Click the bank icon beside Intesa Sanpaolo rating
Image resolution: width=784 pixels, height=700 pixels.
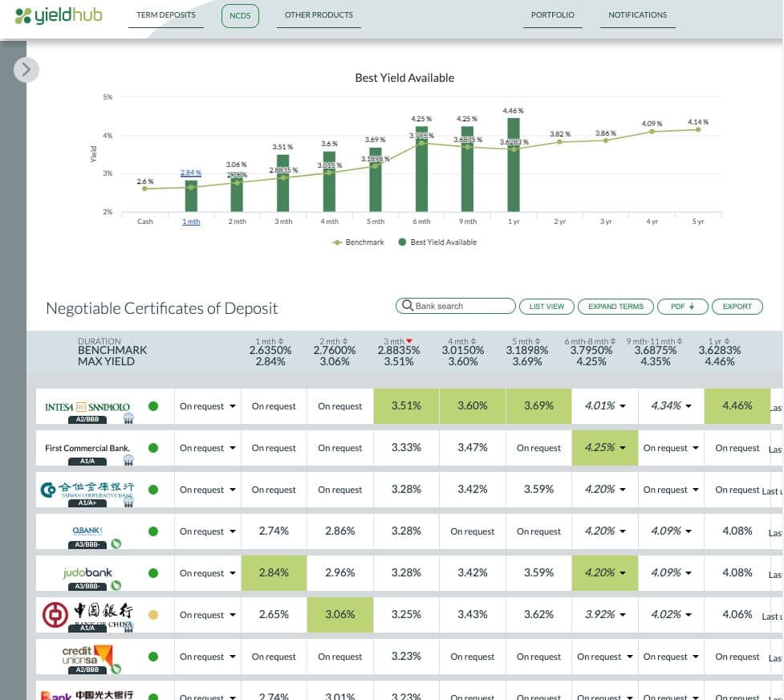tap(128, 419)
